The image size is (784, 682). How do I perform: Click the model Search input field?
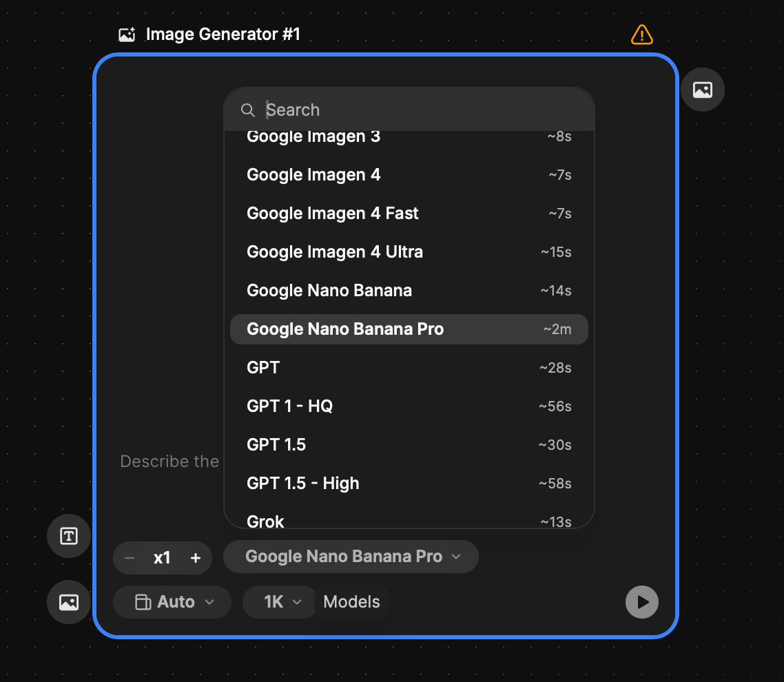coord(420,110)
